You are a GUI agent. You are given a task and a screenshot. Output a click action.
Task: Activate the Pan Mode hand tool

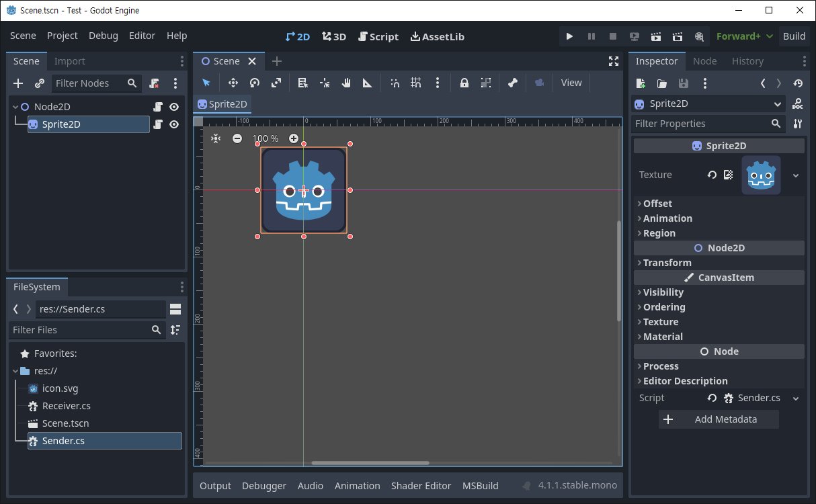[x=346, y=83]
